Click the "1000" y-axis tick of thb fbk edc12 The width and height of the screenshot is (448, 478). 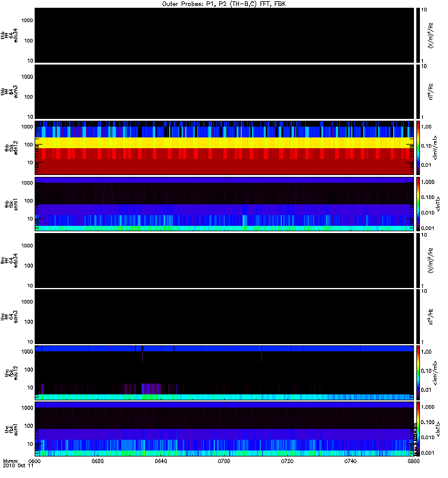point(27,127)
